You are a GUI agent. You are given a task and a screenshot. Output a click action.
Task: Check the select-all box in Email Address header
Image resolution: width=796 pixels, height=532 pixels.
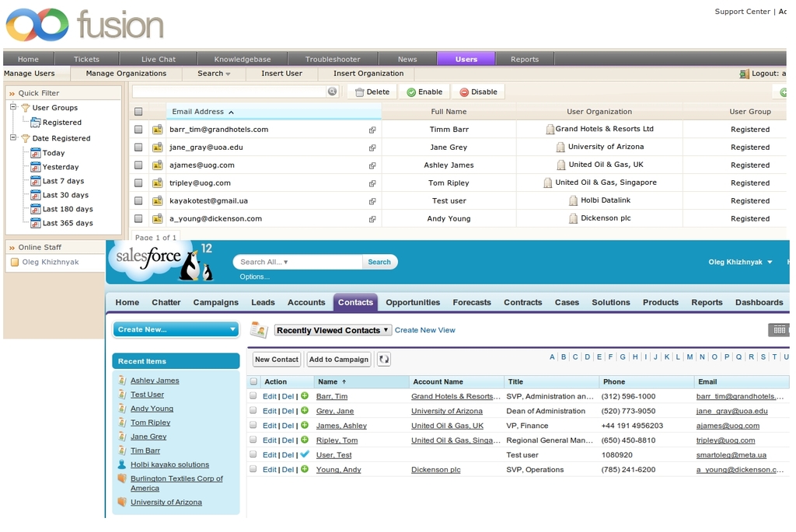point(138,112)
